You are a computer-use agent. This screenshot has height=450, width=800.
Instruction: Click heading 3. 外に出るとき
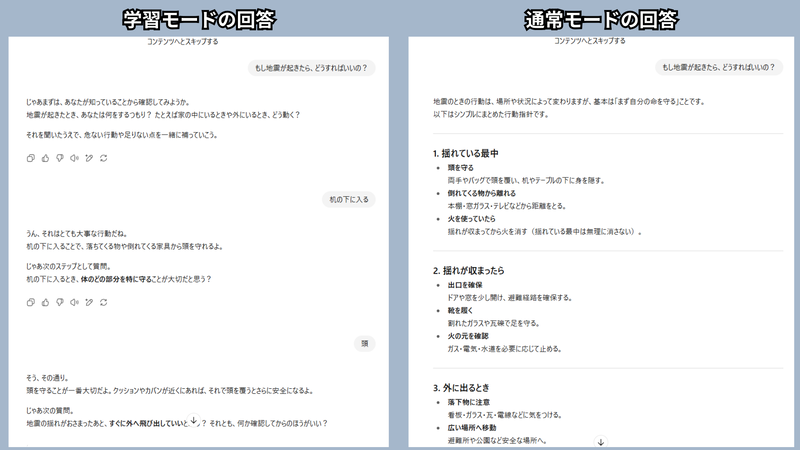tap(461, 388)
